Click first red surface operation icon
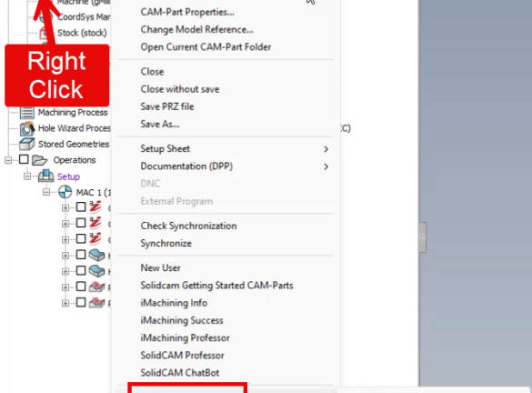The height and width of the screenshot is (393, 532). point(96,287)
